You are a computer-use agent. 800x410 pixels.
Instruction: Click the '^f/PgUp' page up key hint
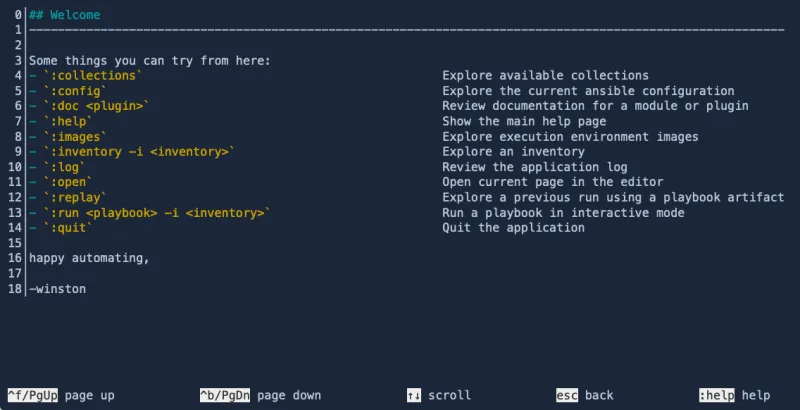click(x=33, y=396)
